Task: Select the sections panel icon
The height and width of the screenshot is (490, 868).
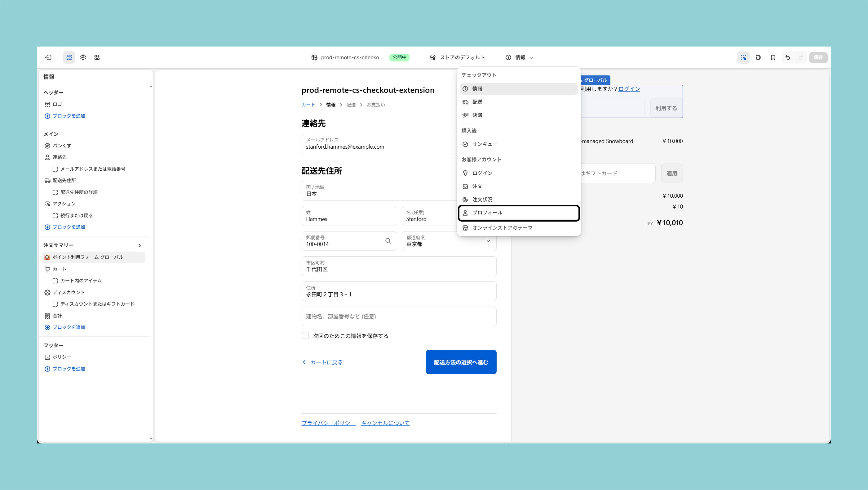Action: tap(69, 57)
